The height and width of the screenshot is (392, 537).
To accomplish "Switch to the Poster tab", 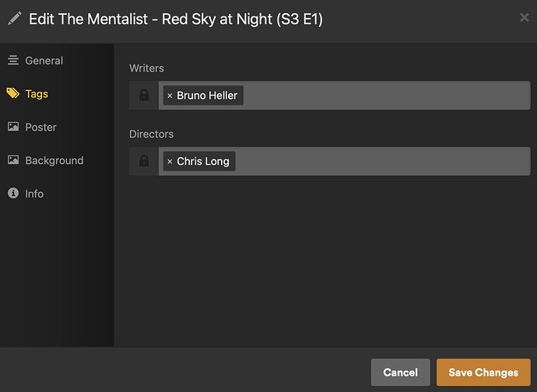I will click(x=40, y=127).
